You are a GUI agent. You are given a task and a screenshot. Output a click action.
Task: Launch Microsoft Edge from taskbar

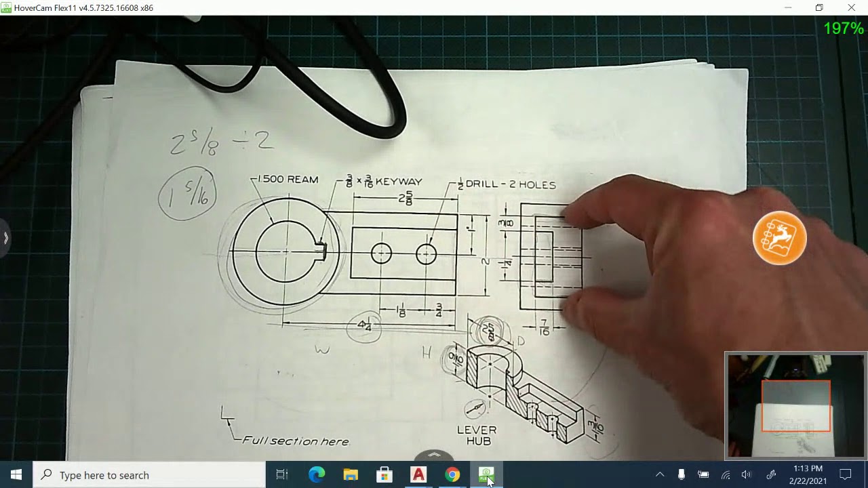point(317,475)
